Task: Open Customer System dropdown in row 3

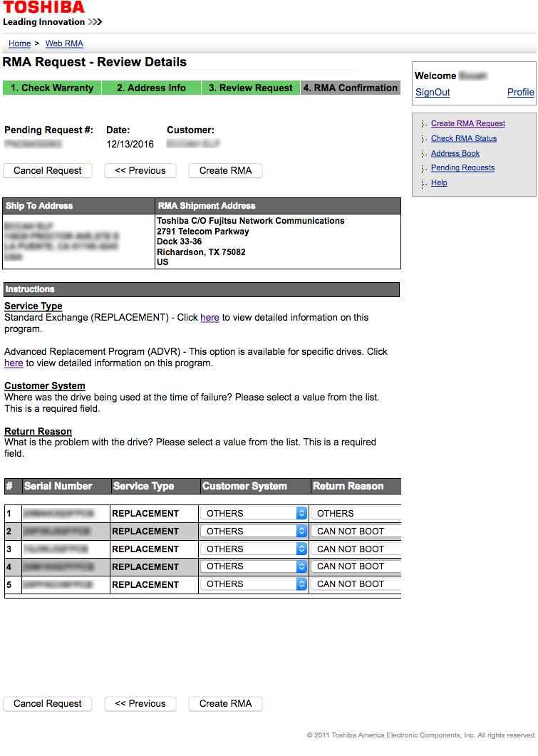Action: coord(254,549)
